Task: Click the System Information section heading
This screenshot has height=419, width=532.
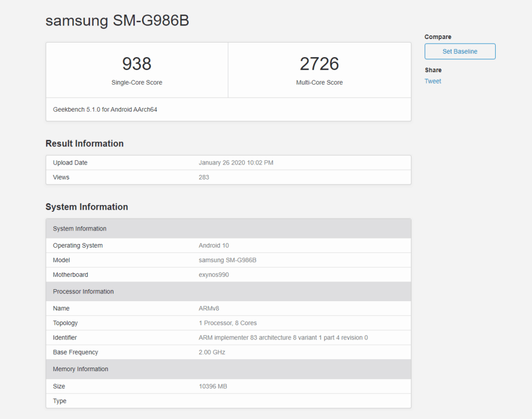Action: 87,207
